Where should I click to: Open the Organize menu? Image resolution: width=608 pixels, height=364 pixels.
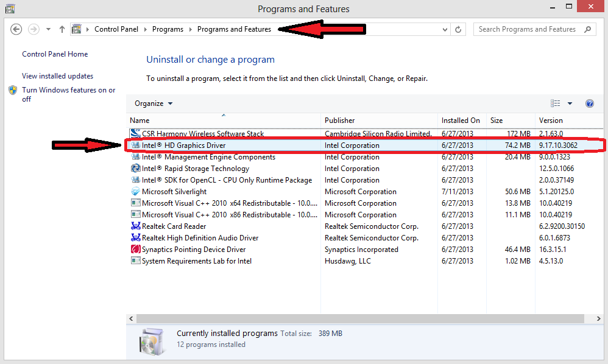pos(154,103)
